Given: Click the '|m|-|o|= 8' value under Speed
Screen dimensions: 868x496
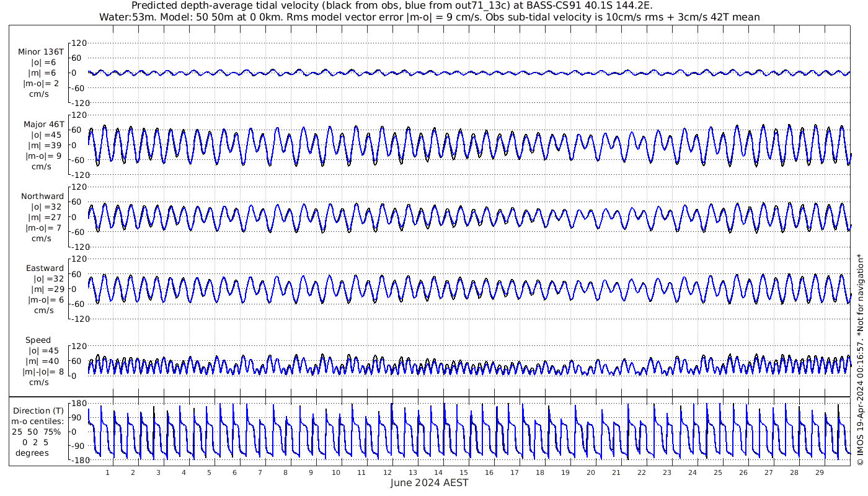Looking at the screenshot, I should click(x=42, y=371).
